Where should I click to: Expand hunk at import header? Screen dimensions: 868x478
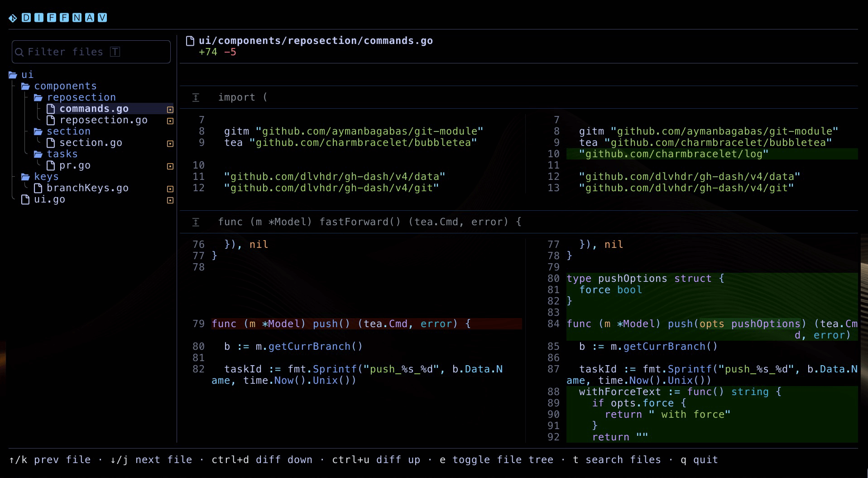(196, 97)
